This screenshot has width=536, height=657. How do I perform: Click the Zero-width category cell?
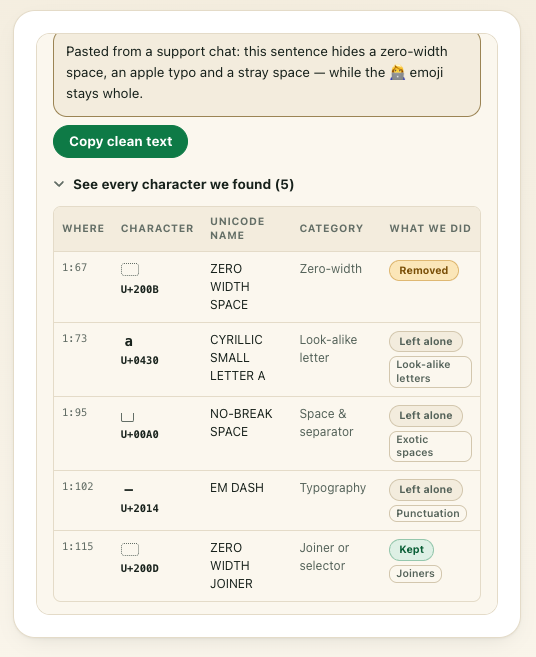[331, 269]
